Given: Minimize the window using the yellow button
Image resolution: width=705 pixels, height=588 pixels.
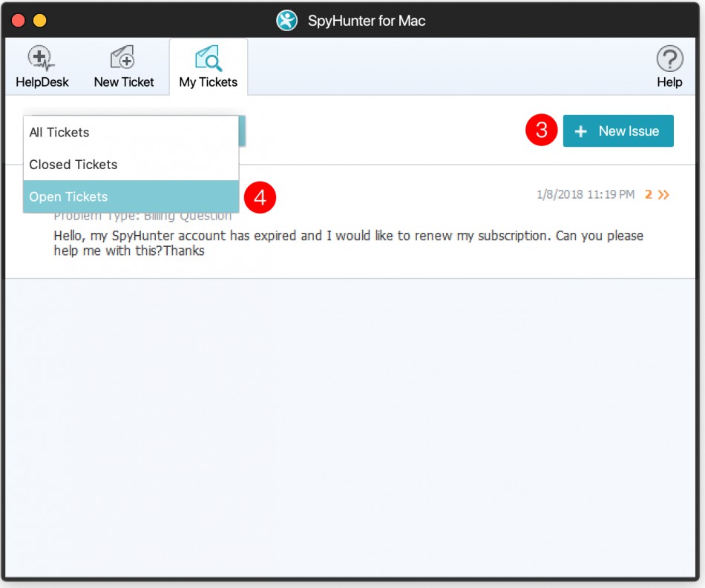Looking at the screenshot, I should pos(39,21).
